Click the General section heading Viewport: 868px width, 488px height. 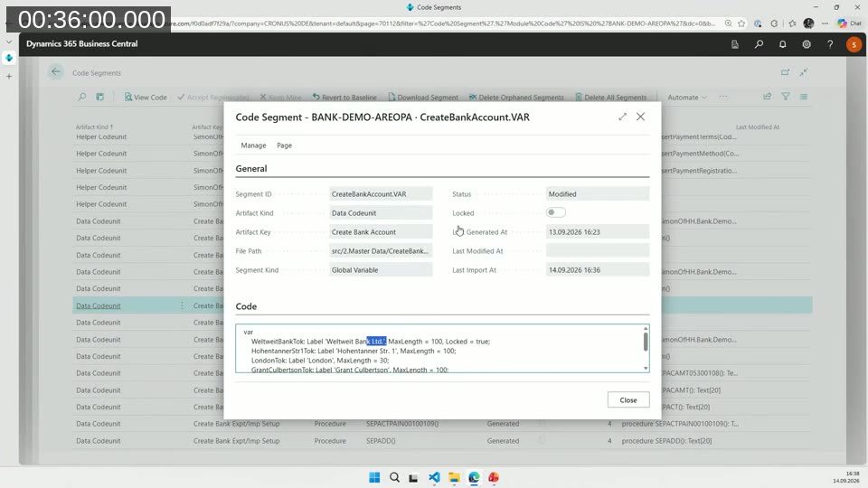[x=251, y=169]
